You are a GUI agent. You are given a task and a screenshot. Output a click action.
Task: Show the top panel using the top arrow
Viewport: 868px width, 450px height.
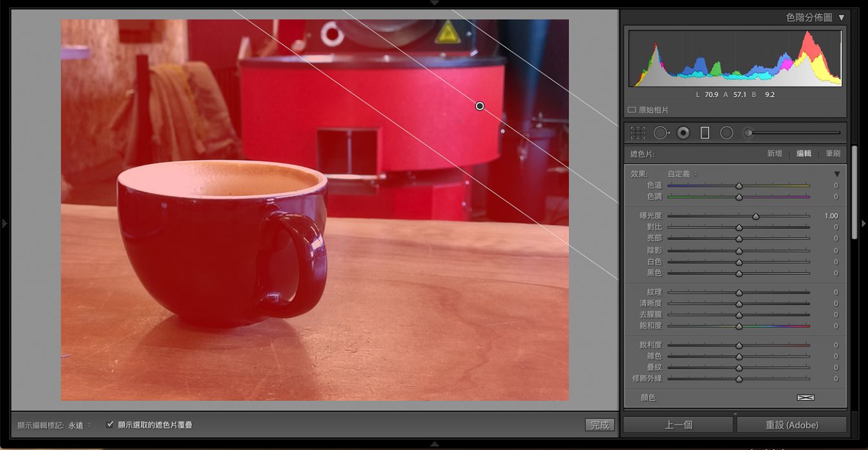(x=434, y=3)
